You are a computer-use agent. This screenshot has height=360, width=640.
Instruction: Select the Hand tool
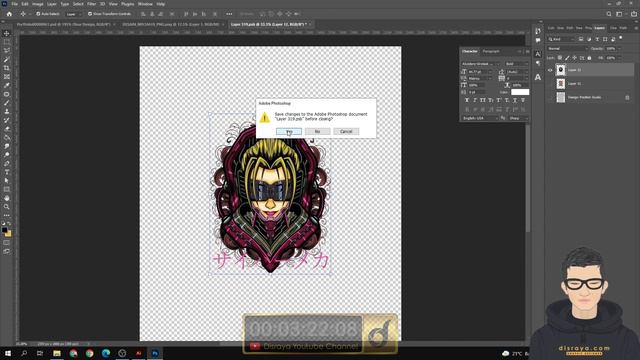coord(7,198)
